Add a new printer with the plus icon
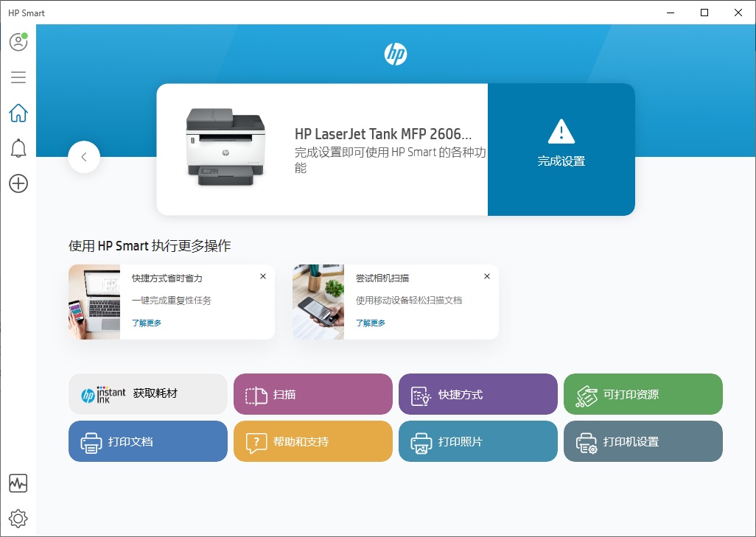The image size is (756, 537). 17,183
